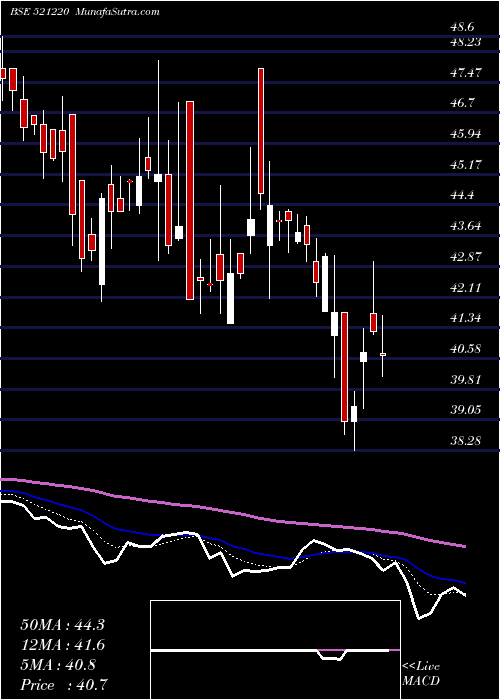Click the last candlestick near 40.58
Screen dimensions: 500x700
(x=383, y=354)
